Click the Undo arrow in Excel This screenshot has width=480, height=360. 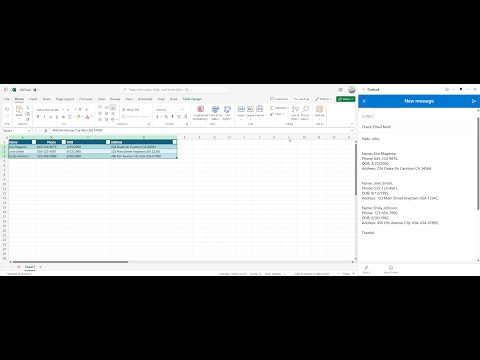7,109
